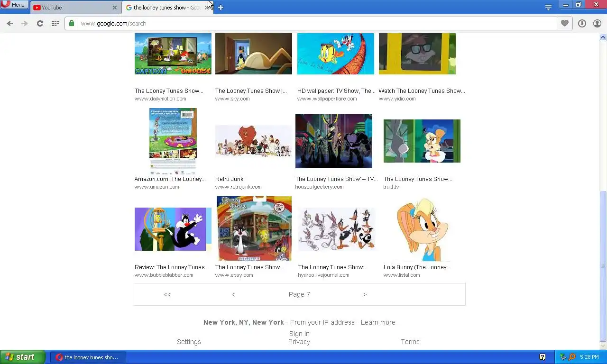Go back with the back arrow

(x=10, y=23)
